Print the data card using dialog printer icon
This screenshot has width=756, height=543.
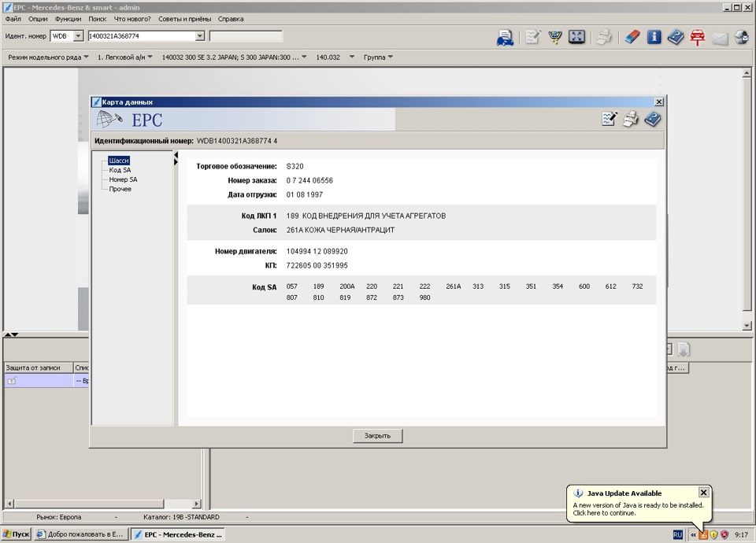click(631, 119)
